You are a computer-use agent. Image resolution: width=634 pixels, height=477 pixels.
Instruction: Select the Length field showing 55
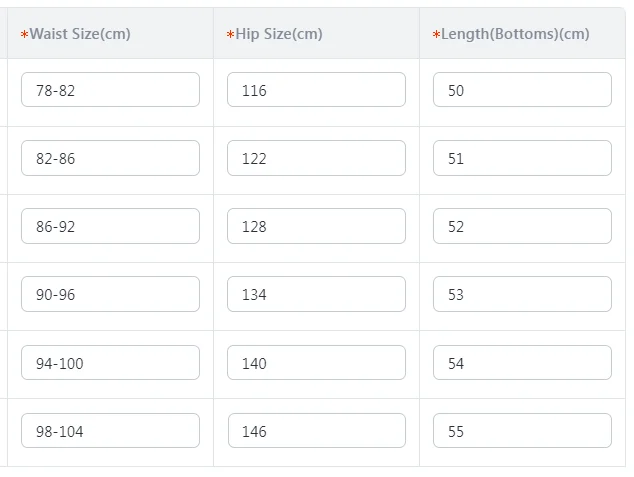pos(522,431)
